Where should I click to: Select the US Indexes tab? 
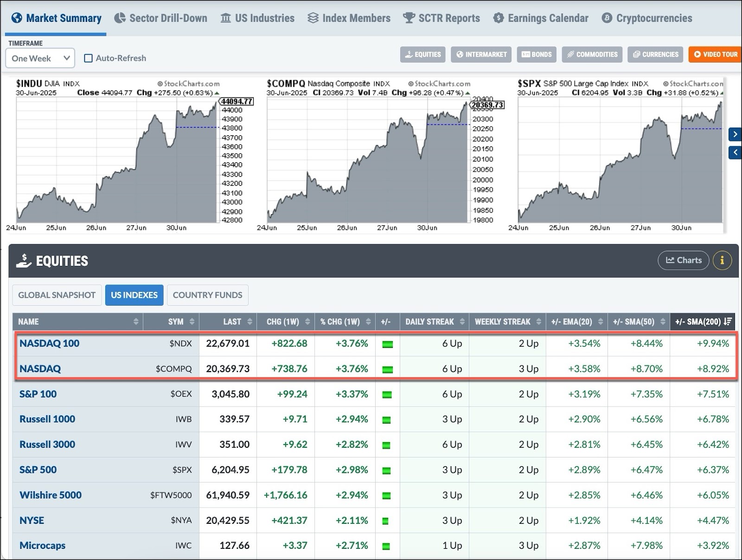pyautogui.click(x=134, y=295)
